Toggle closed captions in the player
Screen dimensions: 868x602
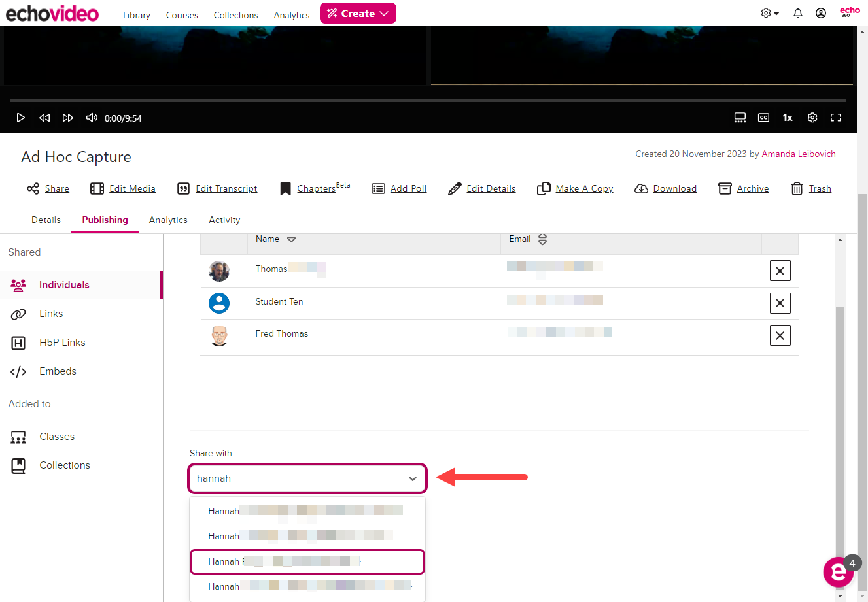click(763, 118)
